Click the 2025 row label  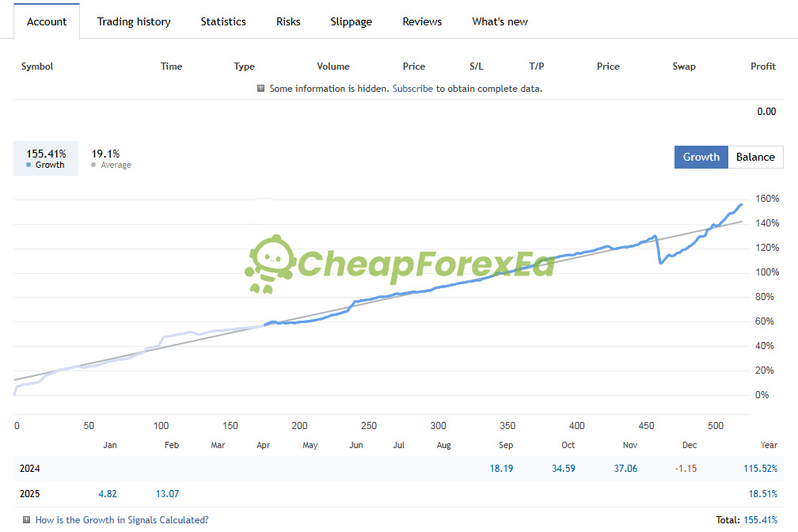[x=29, y=494]
